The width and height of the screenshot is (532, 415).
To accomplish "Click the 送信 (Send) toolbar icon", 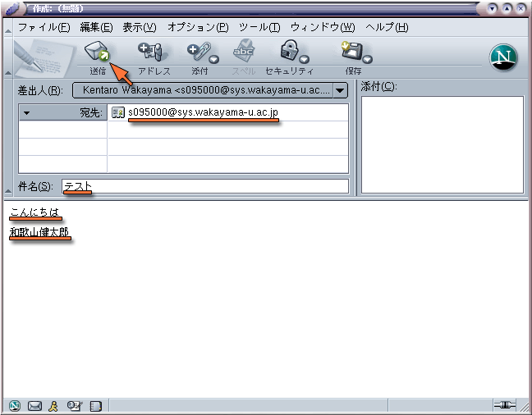I will 97,54.
